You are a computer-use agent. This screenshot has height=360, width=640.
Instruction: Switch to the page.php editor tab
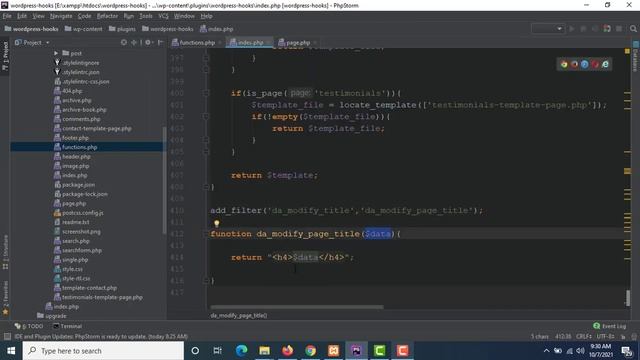coord(297,42)
